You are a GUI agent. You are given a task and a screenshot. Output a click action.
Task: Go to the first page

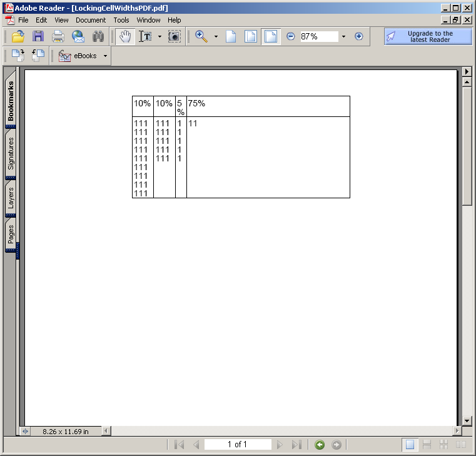pos(179,445)
